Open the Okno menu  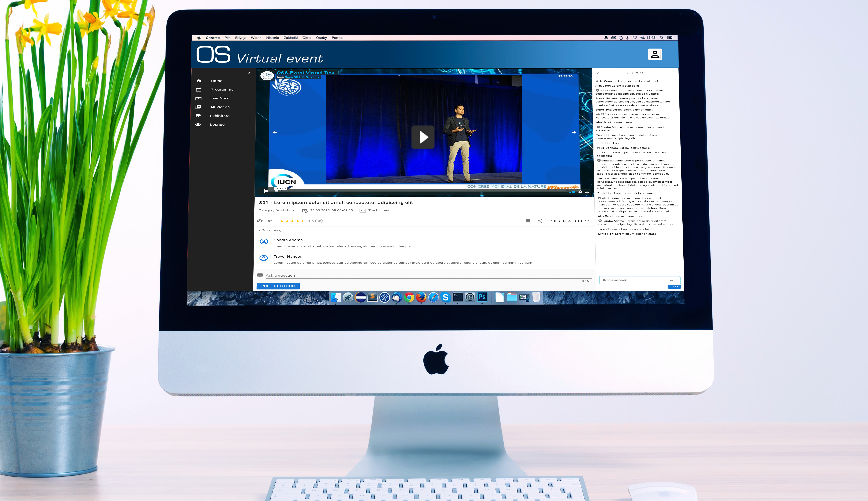(307, 38)
